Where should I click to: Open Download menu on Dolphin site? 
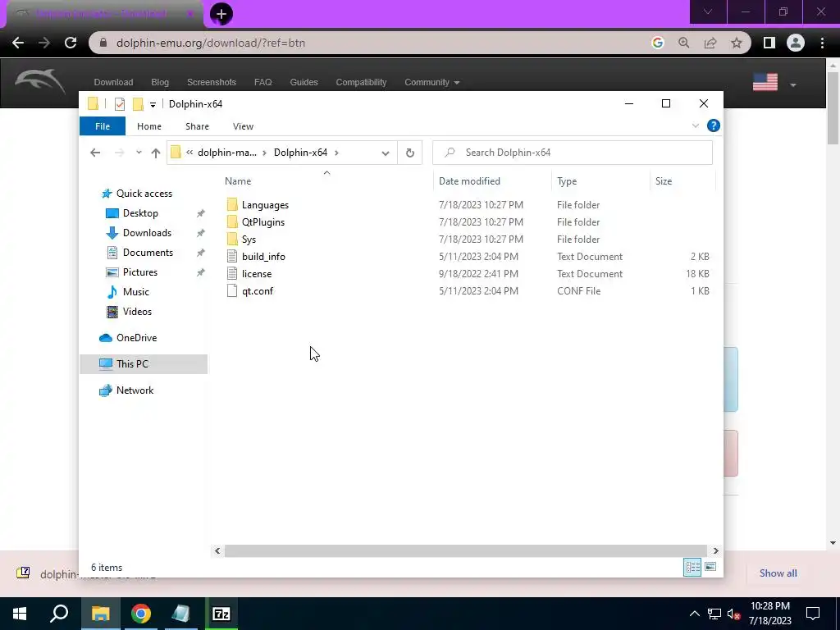click(x=113, y=83)
